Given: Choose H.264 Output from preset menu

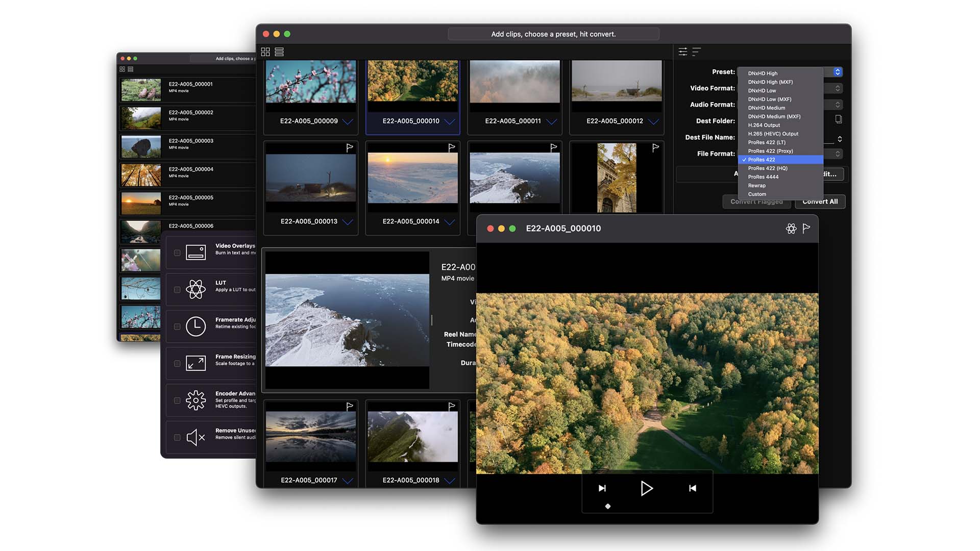Looking at the screenshot, I should pyautogui.click(x=764, y=125).
